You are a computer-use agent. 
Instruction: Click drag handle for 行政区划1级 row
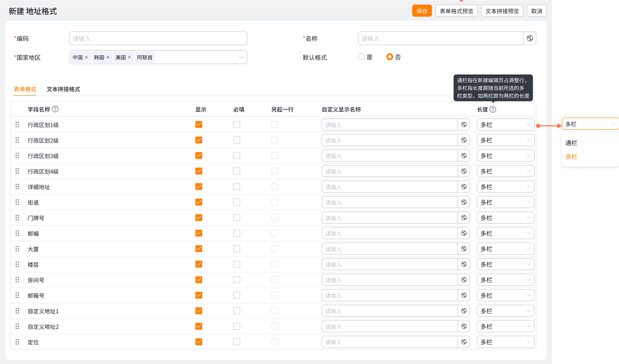coord(17,124)
